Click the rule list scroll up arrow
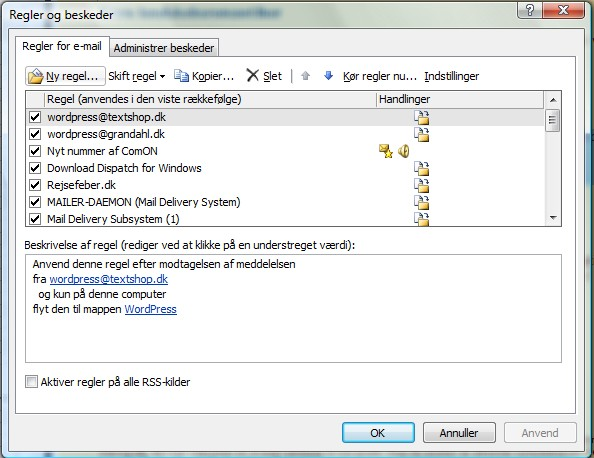Screen dimensions: 594x458 coord(553,100)
